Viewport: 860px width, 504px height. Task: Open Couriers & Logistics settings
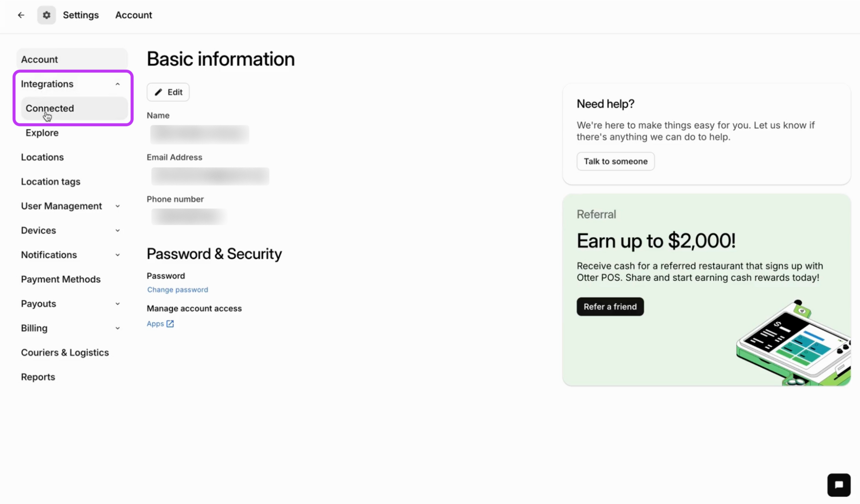(65, 352)
